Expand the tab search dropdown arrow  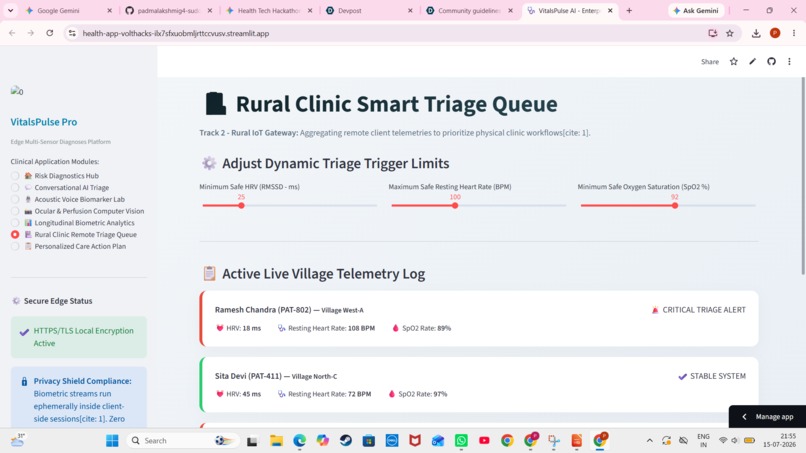point(10,10)
